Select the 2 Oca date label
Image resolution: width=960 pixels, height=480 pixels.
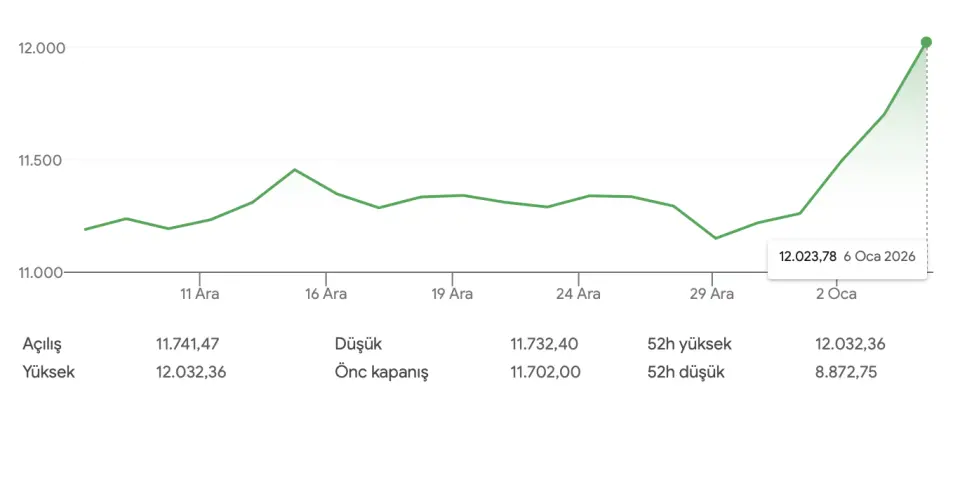point(836,294)
